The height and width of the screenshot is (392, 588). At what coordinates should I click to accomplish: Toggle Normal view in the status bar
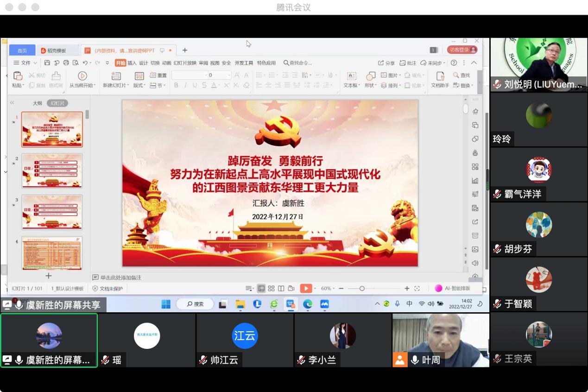click(x=261, y=288)
